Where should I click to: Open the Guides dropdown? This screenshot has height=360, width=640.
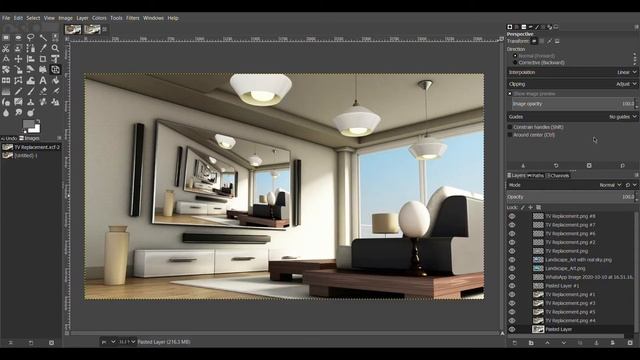[572, 117]
